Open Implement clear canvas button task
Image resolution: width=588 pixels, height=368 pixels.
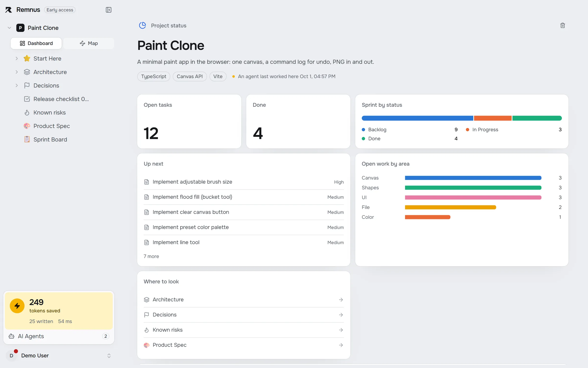(x=244, y=212)
